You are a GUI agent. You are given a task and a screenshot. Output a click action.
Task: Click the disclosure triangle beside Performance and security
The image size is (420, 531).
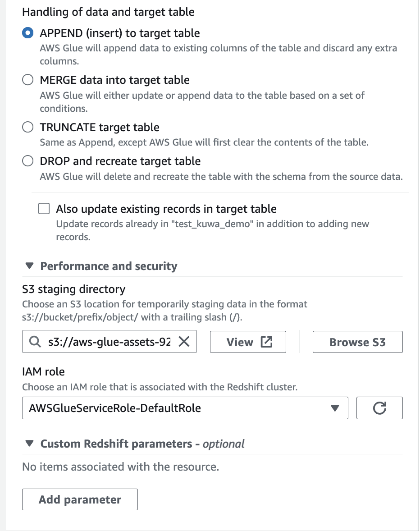click(29, 266)
